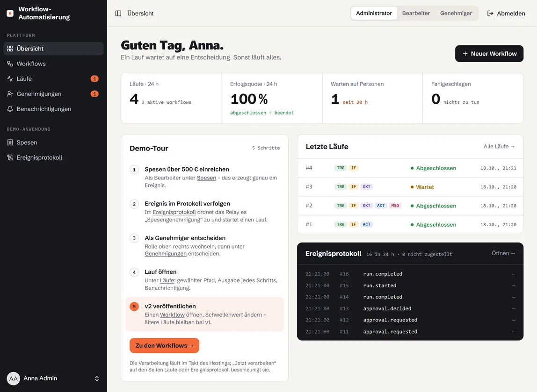
Task: Click the Fehlgeschlagen stat card
Action: [x=473, y=98]
